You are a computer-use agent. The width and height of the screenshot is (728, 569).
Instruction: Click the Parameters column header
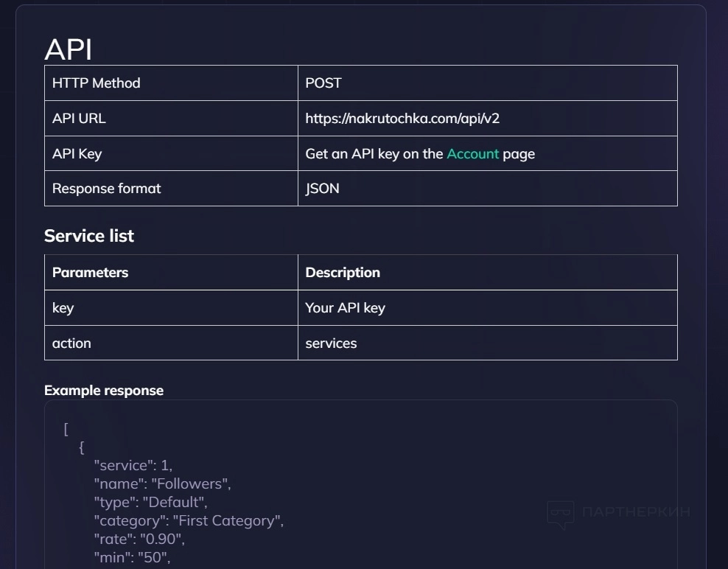[91, 273]
